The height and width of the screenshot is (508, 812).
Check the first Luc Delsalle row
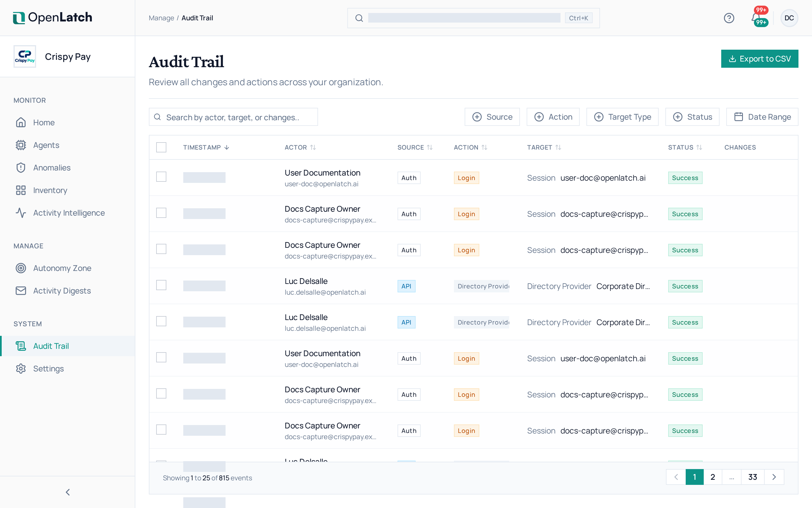[x=161, y=285]
